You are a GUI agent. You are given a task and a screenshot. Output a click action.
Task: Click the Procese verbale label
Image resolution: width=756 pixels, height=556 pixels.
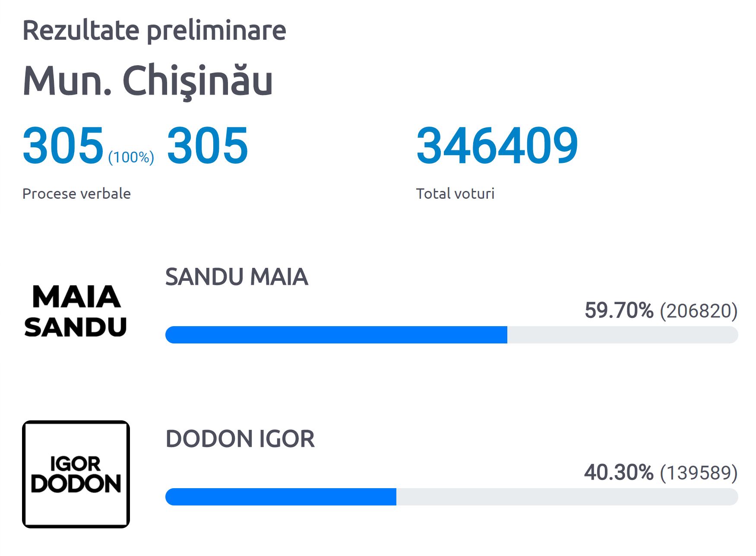click(x=76, y=194)
